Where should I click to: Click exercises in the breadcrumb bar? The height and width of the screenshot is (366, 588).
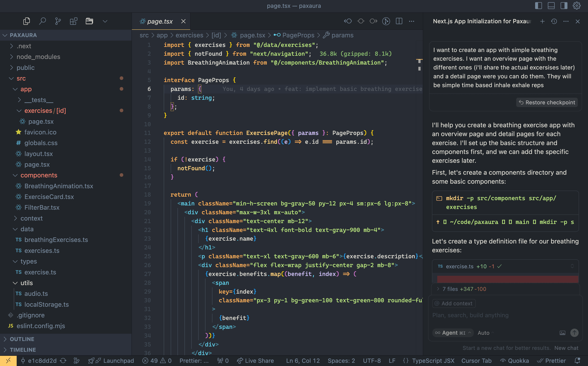tap(189, 35)
